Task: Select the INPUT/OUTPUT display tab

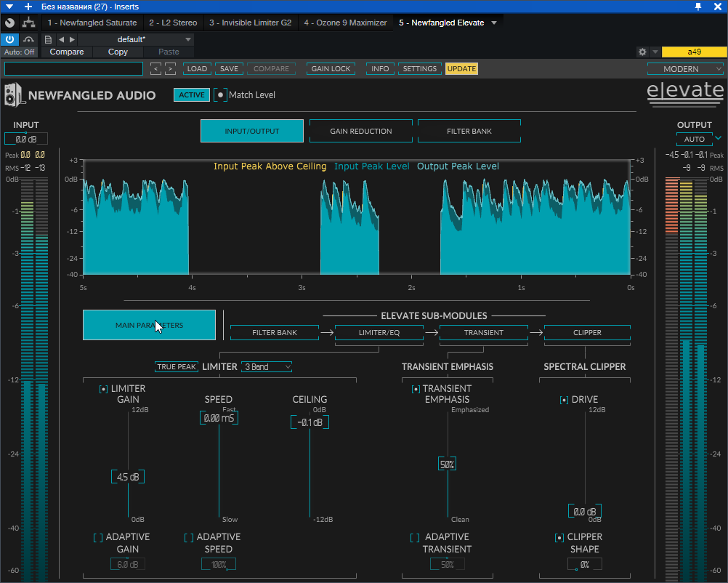Action: tap(252, 131)
